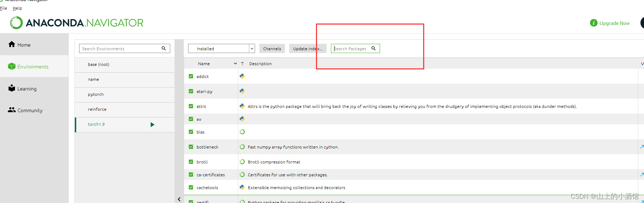The image size is (644, 203).
Task: Click the attrs package description text
Action: (x=412, y=106)
